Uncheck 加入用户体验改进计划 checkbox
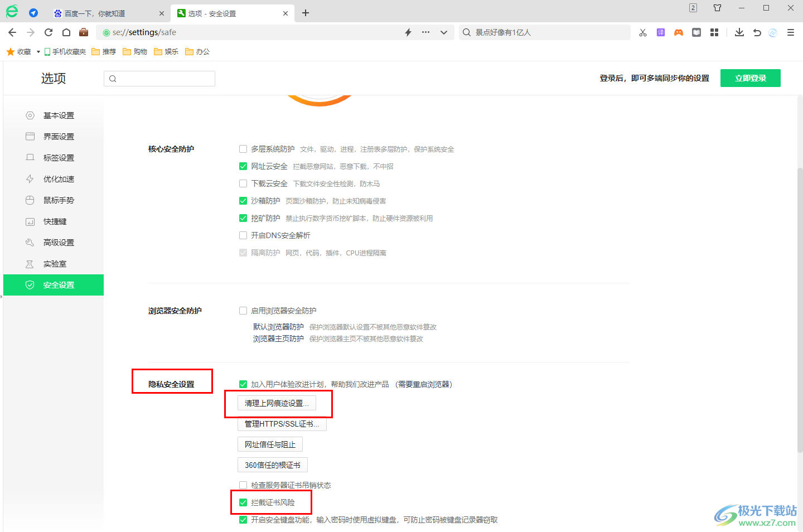Image resolution: width=803 pixels, height=532 pixels. (x=243, y=384)
